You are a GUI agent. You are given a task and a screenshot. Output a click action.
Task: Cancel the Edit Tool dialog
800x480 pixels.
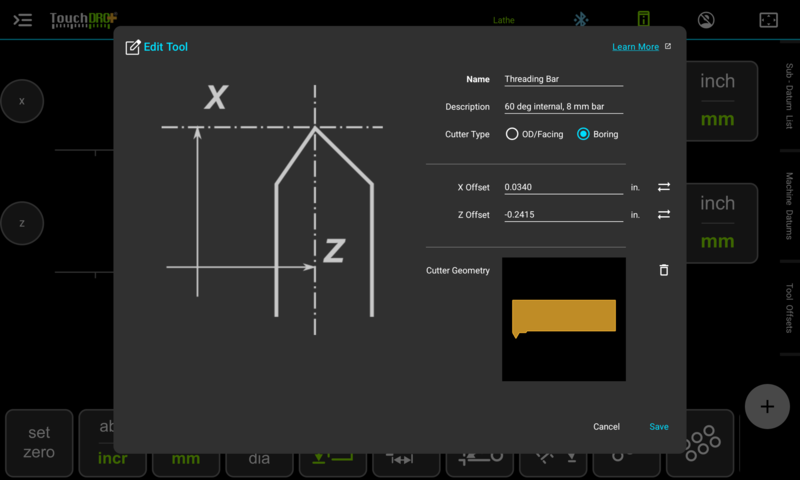coord(606,426)
